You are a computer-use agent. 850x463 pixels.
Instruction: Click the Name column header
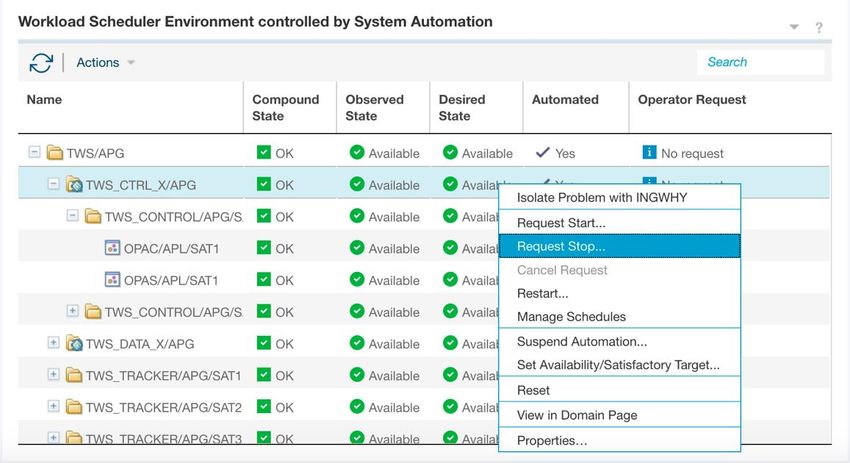tap(130, 107)
